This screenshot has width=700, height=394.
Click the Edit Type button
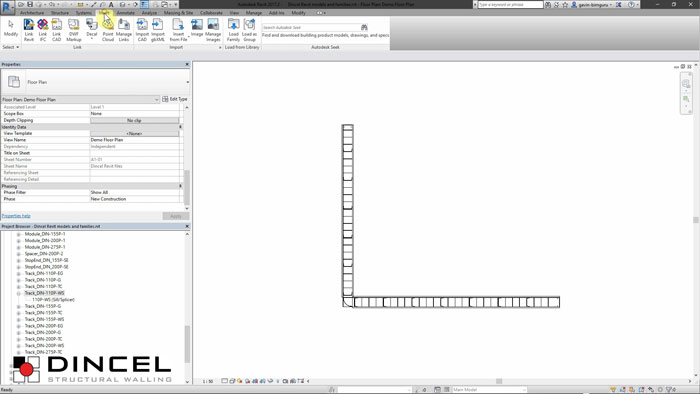click(x=175, y=99)
